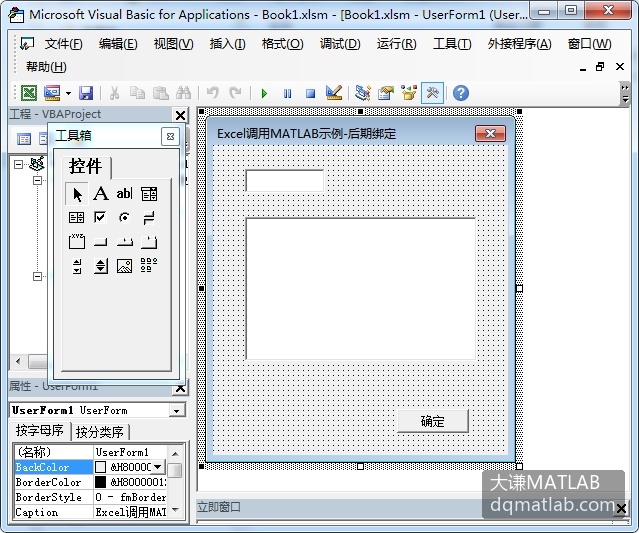Open the 调试(D) menu

[340, 44]
